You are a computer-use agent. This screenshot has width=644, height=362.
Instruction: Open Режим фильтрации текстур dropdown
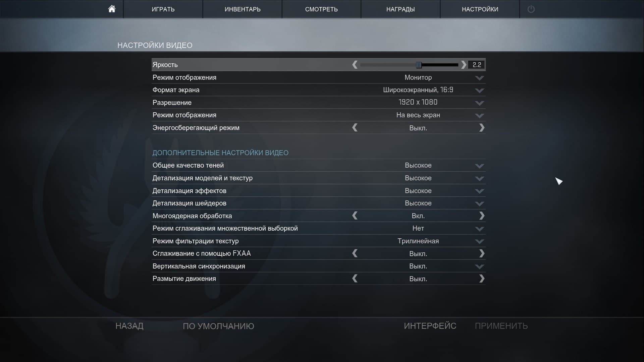coord(479,241)
